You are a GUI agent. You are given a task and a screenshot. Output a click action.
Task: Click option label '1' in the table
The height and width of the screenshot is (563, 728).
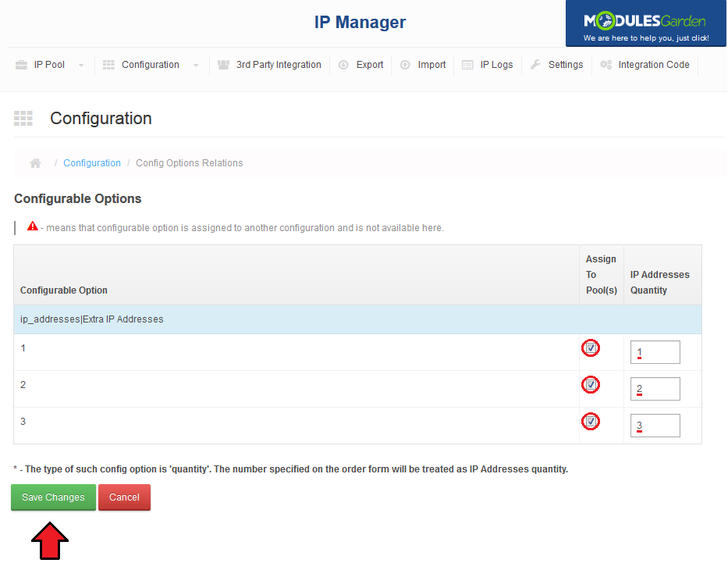click(23, 348)
